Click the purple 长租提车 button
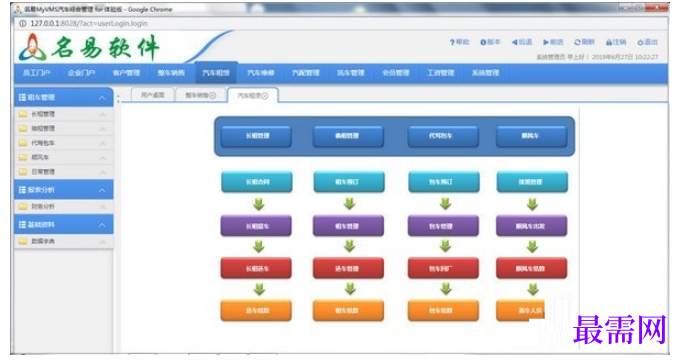The width and height of the screenshot is (685, 361). [256, 226]
